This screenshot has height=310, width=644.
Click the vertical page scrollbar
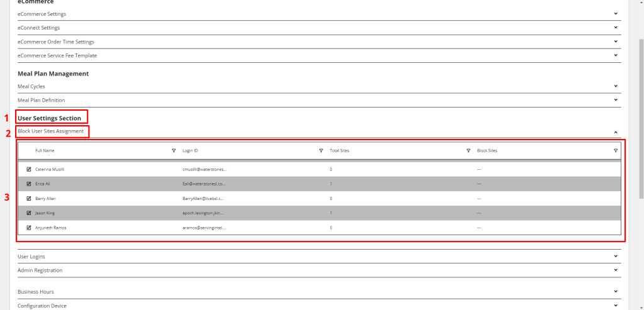[640, 119]
